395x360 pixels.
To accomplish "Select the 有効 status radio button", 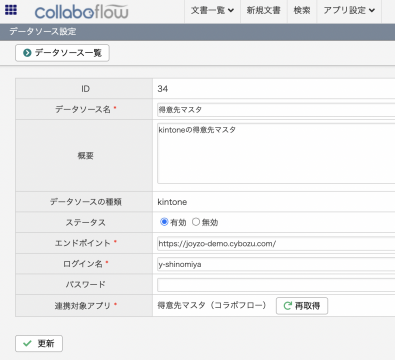I will click(164, 222).
